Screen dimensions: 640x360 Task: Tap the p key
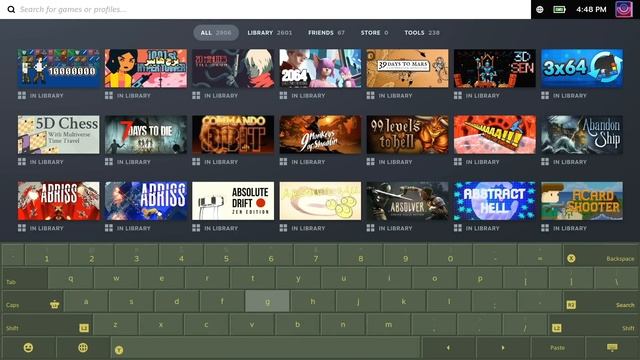coord(480,278)
